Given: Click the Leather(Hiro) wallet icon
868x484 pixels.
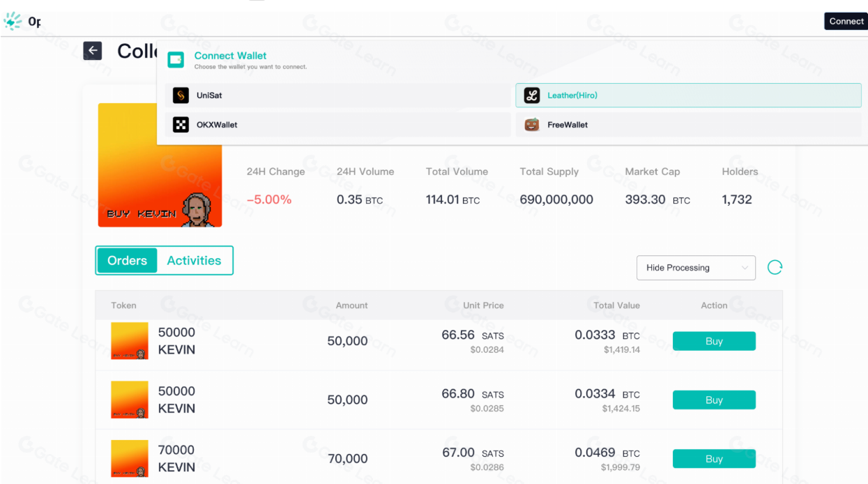Looking at the screenshot, I should (x=532, y=96).
